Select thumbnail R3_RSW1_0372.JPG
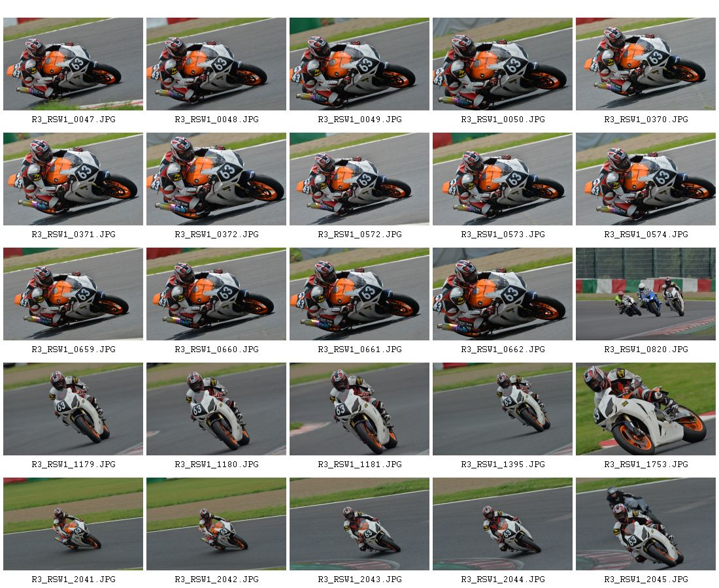This screenshot has height=588, width=719. pos(216,179)
